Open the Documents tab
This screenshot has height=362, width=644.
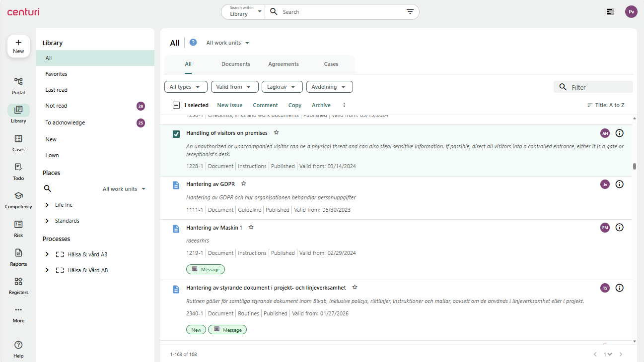coord(235,64)
